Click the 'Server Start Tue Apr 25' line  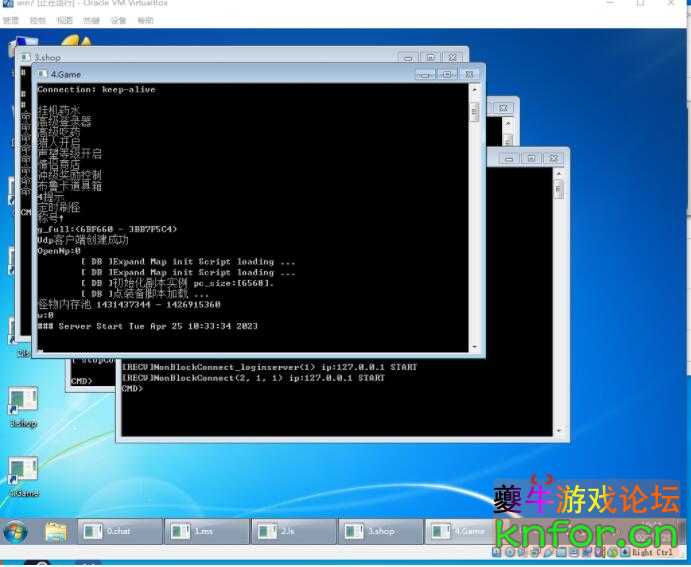click(148, 326)
